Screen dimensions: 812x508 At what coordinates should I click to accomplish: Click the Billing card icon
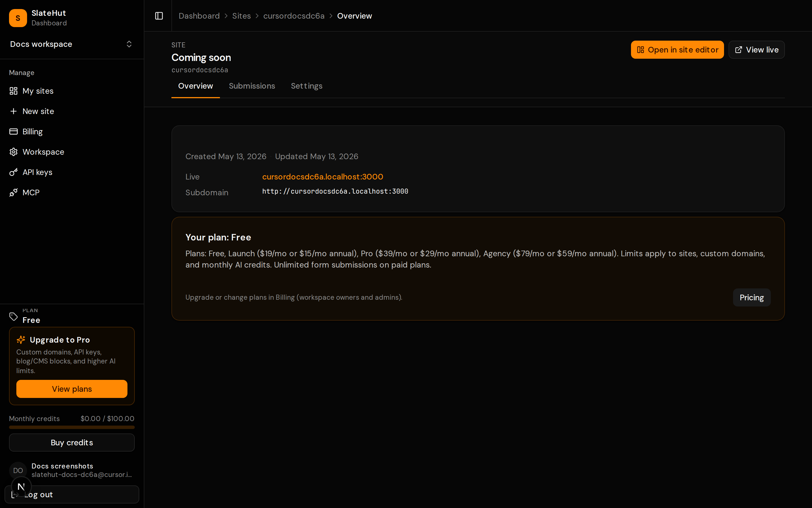coord(14,131)
